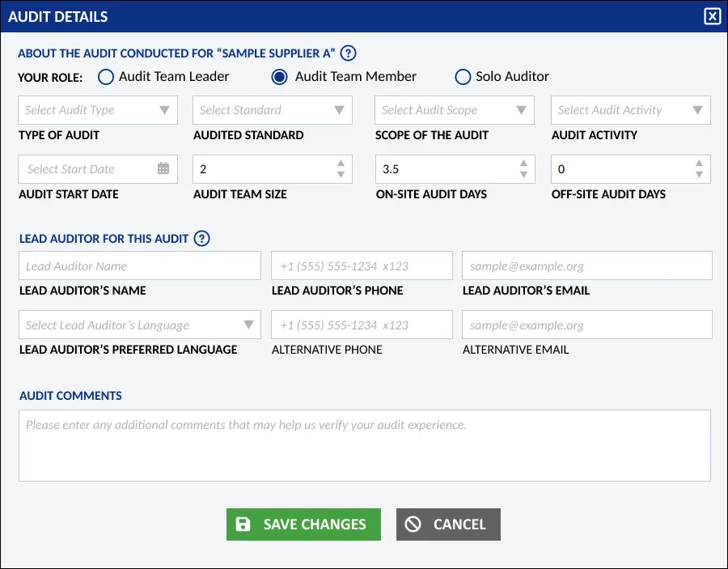Focus the Lead Auditor's Phone field
Image resolution: width=728 pixels, height=569 pixels.
pyautogui.click(x=362, y=265)
